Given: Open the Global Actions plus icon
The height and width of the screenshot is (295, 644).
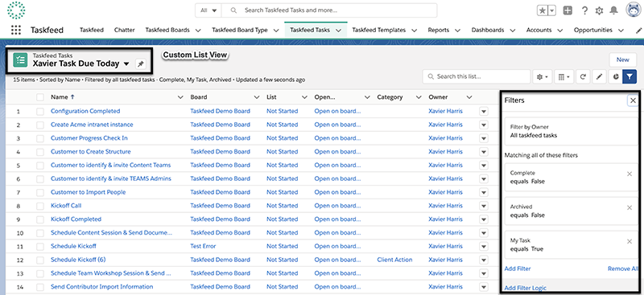Looking at the screenshot, I should 568,10.
